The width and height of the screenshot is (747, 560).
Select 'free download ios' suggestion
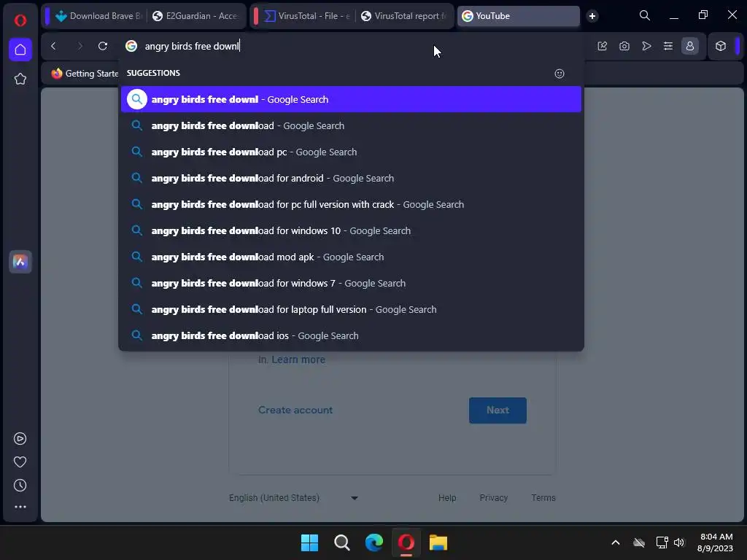pos(351,335)
